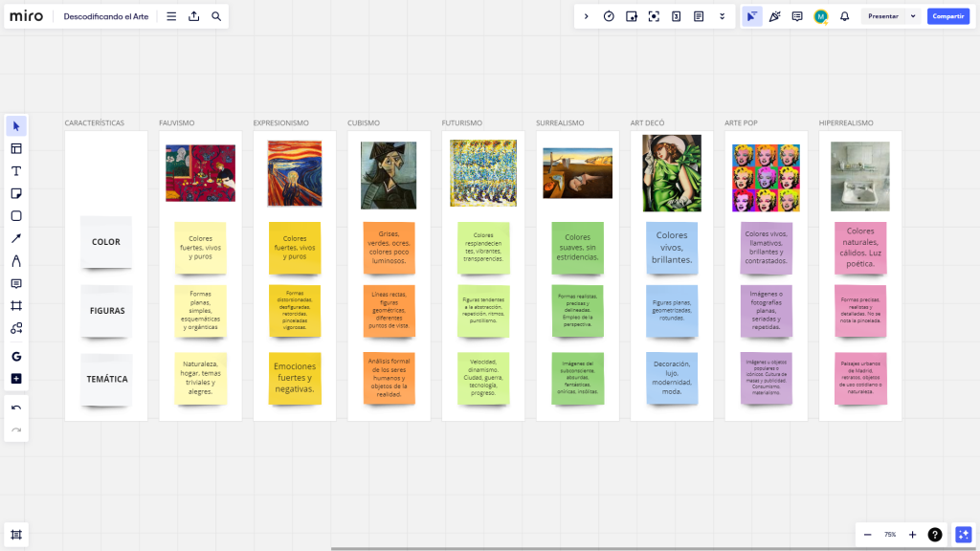
Task: Open the main hamburger menu
Action: tap(171, 16)
